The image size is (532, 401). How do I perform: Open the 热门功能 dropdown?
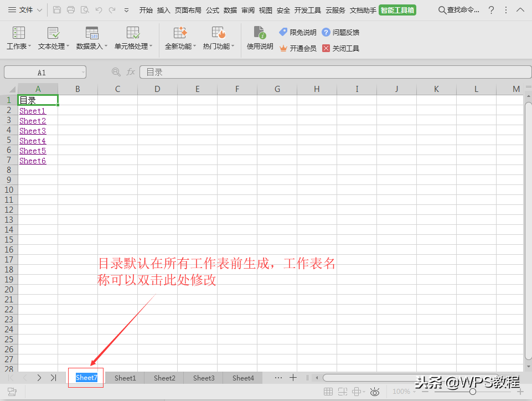219,38
